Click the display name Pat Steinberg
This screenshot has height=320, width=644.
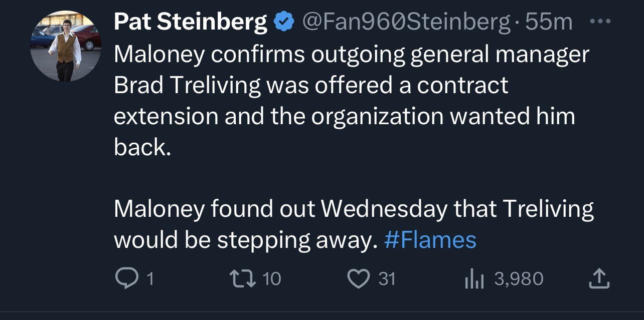tap(191, 23)
